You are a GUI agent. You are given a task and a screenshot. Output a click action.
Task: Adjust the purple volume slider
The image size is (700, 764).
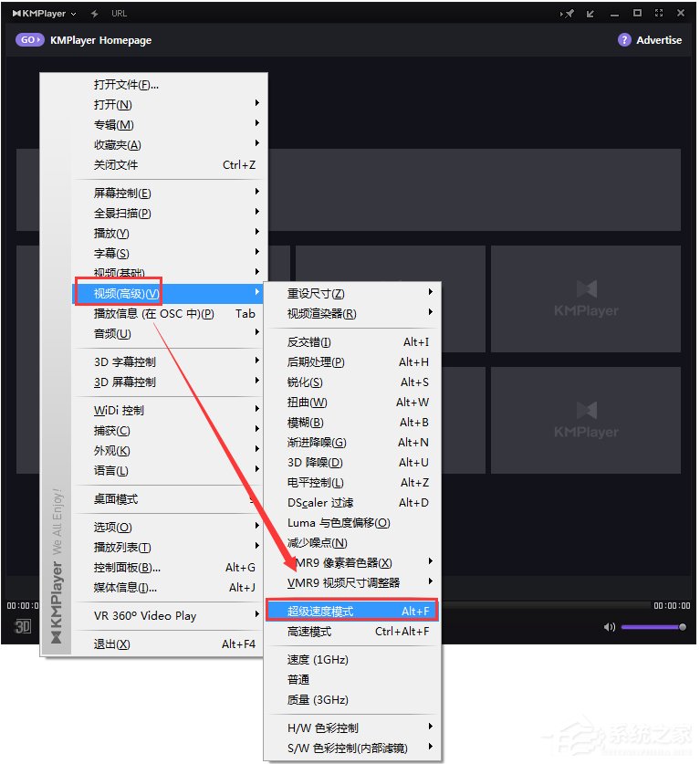click(653, 627)
